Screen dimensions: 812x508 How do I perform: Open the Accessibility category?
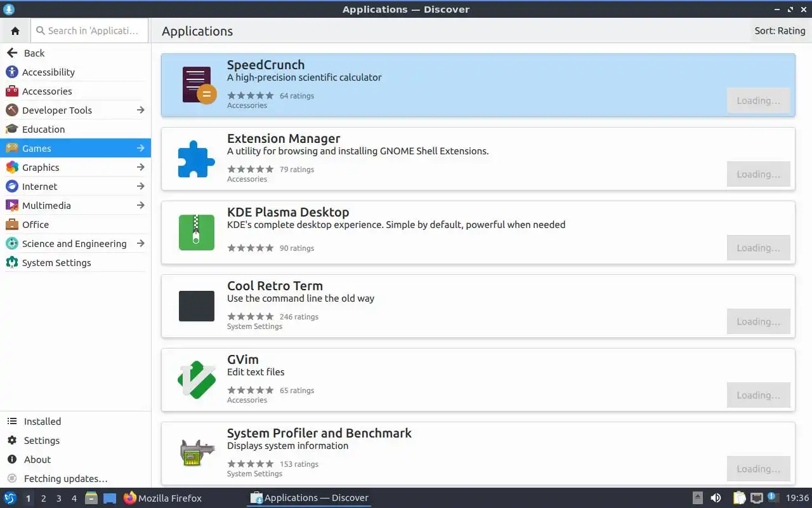(x=75, y=72)
